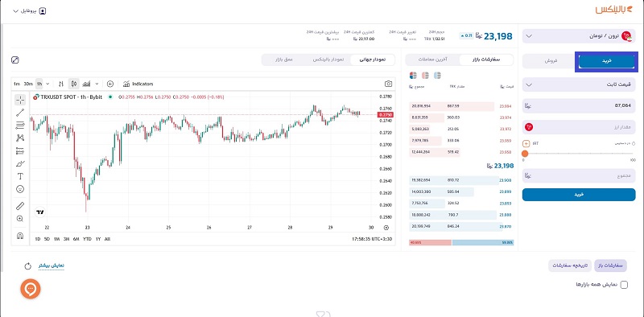Open the پروفایل profile dropdown

pyautogui.click(x=30, y=11)
